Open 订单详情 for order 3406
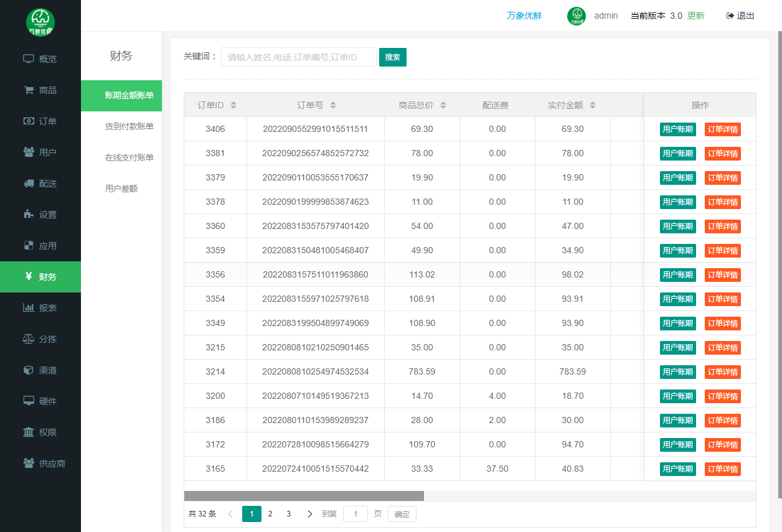Viewport: 782px width, 532px height. point(722,129)
